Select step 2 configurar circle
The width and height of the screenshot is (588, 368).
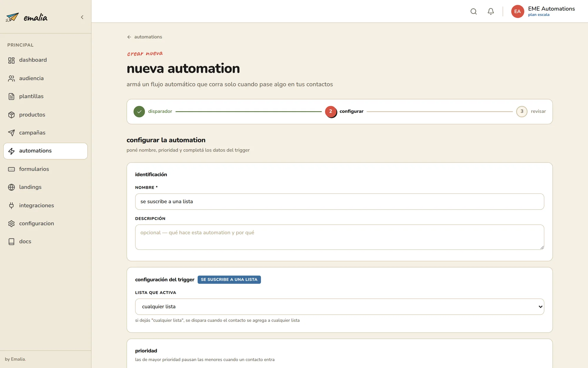[331, 112]
